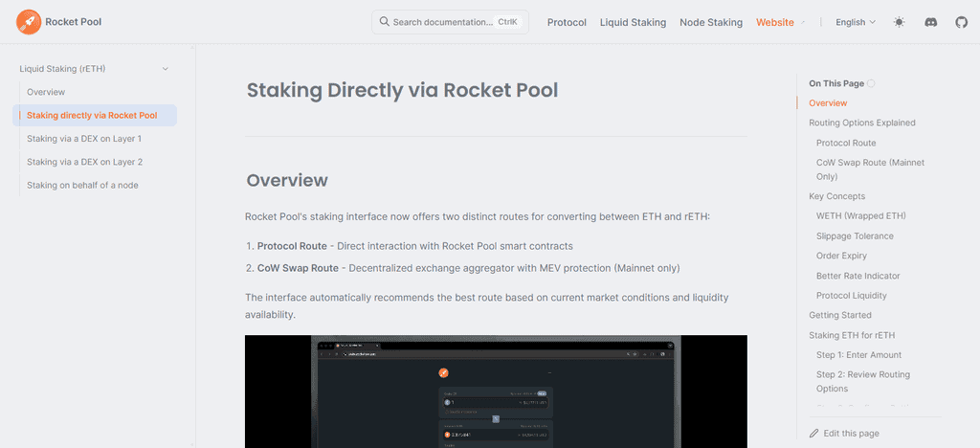Image resolution: width=980 pixels, height=448 pixels.
Task: Open Staking via a DEX on Layer 2
Action: (85, 162)
